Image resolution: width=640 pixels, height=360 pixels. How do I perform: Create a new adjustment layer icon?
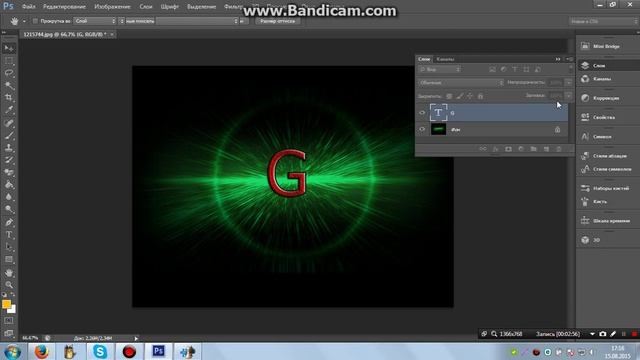click(x=521, y=149)
